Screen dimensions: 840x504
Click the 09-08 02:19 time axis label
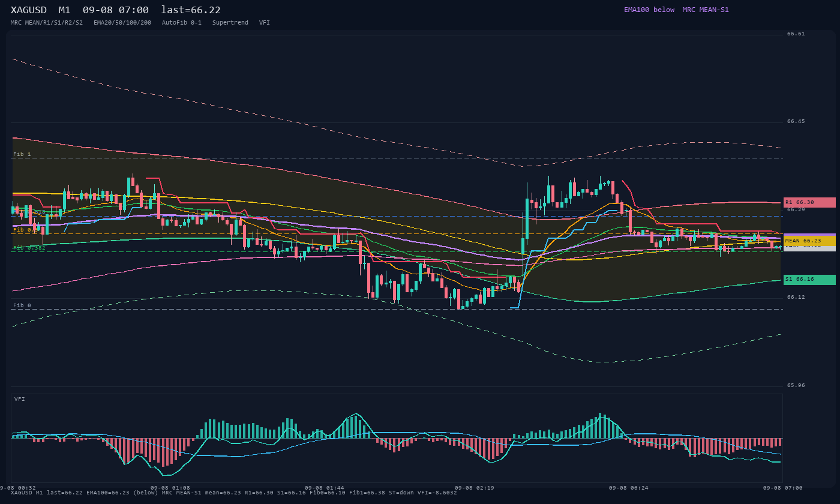pos(475,488)
